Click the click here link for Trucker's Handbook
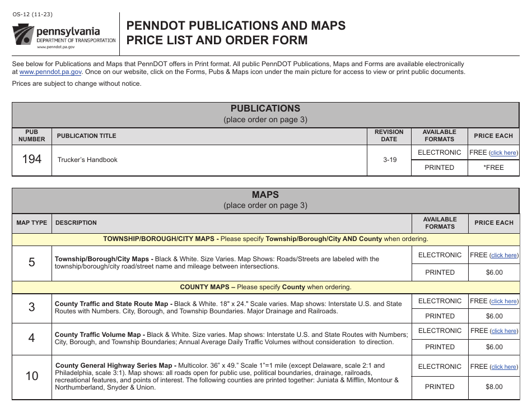 click(503, 152)
